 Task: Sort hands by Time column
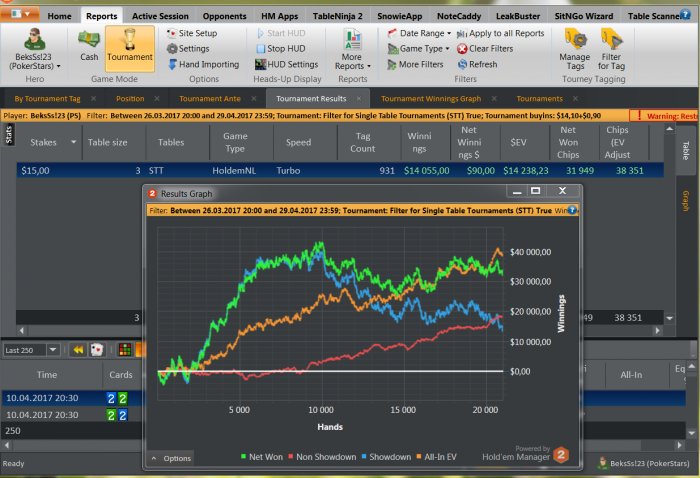(47, 375)
